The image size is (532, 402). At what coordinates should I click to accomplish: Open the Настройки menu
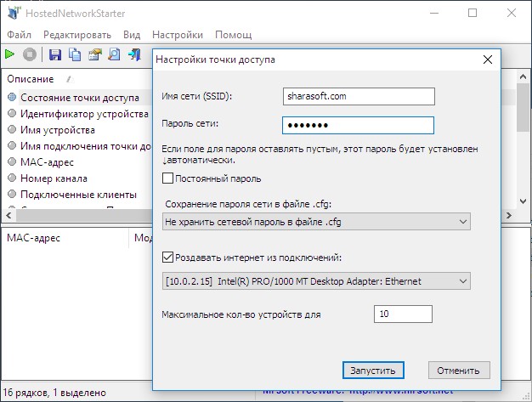pos(178,35)
